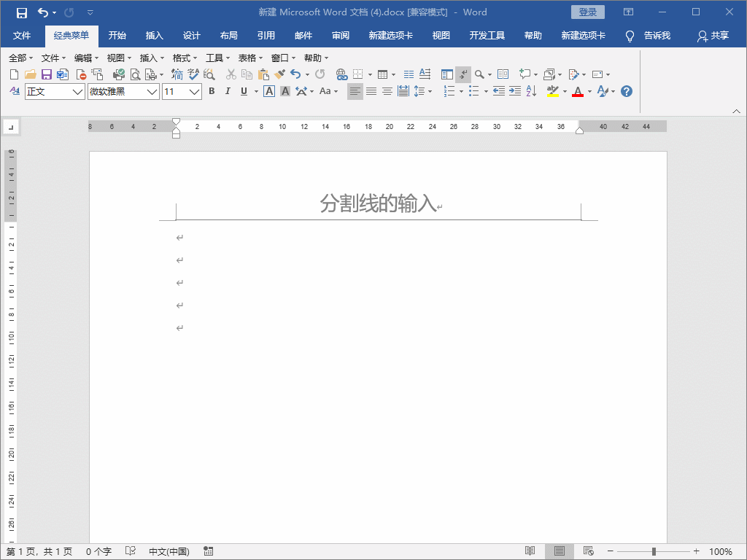Expand the numbered list dropdown arrow
Viewport: 747px width, 560px height.
[x=461, y=91]
